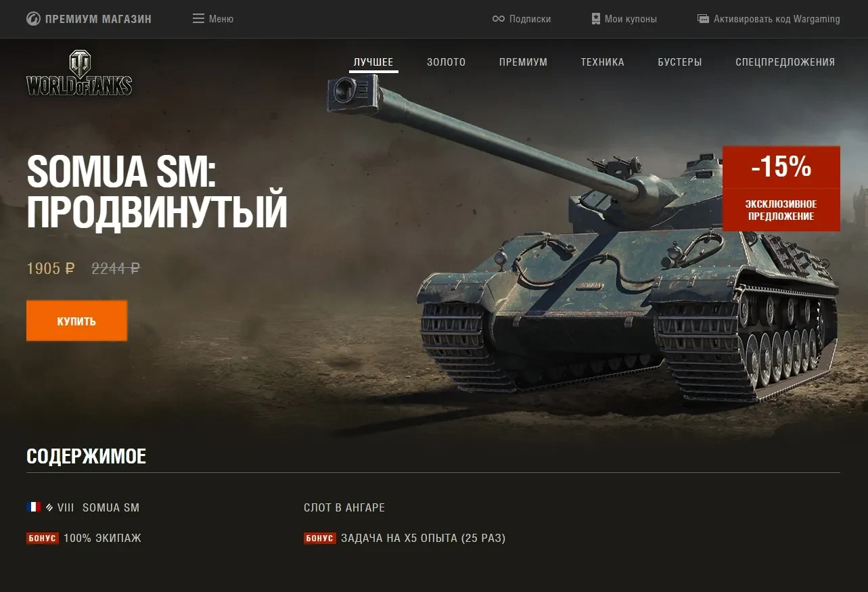The height and width of the screenshot is (592, 868).
Task: Click the French flag icon beside SOMUA SM
Action: 34,507
